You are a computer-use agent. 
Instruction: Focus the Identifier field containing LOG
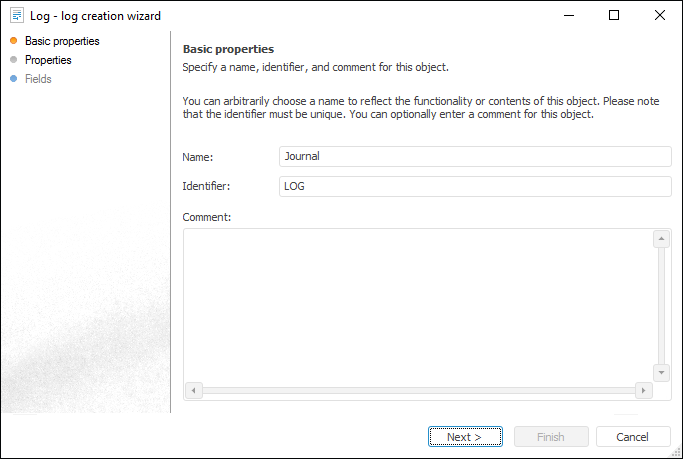475,187
